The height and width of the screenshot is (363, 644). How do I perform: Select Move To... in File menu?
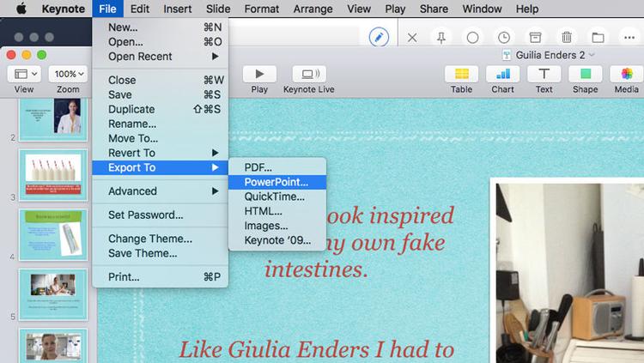pos(161,138)
